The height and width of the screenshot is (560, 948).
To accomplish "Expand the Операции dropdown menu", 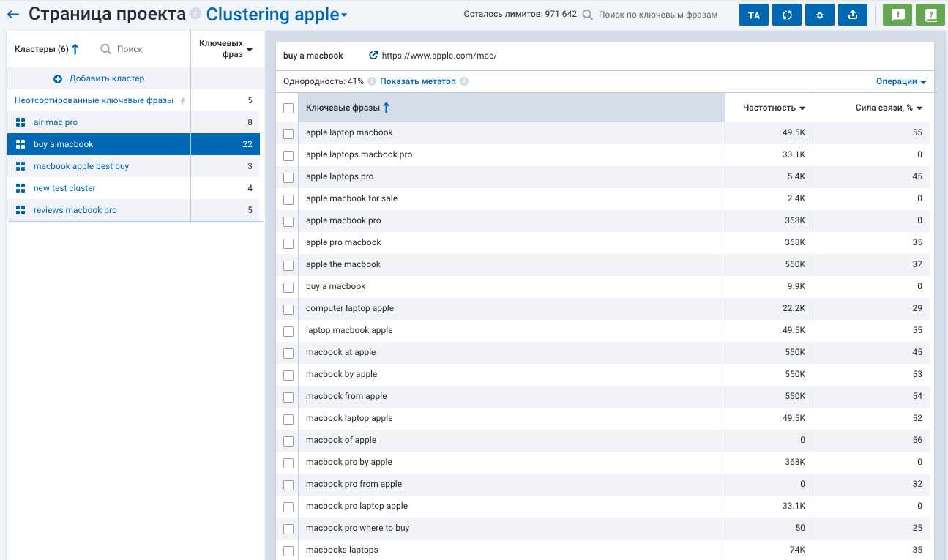I will [x=901, y=81].
